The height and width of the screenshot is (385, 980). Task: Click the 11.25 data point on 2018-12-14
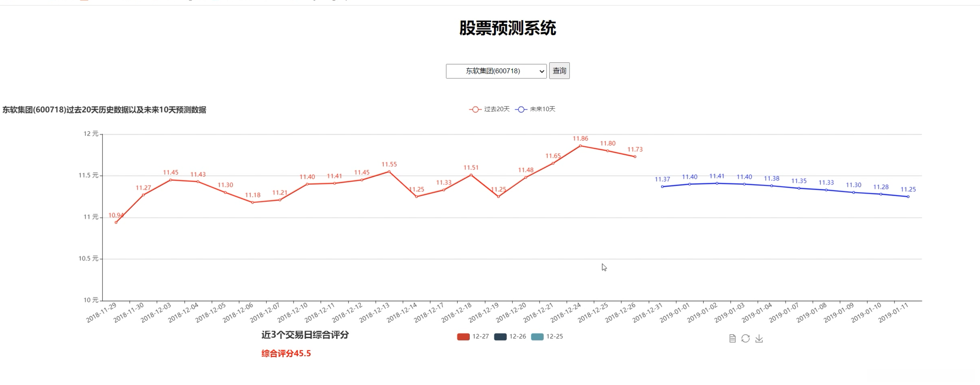[417, 197]
